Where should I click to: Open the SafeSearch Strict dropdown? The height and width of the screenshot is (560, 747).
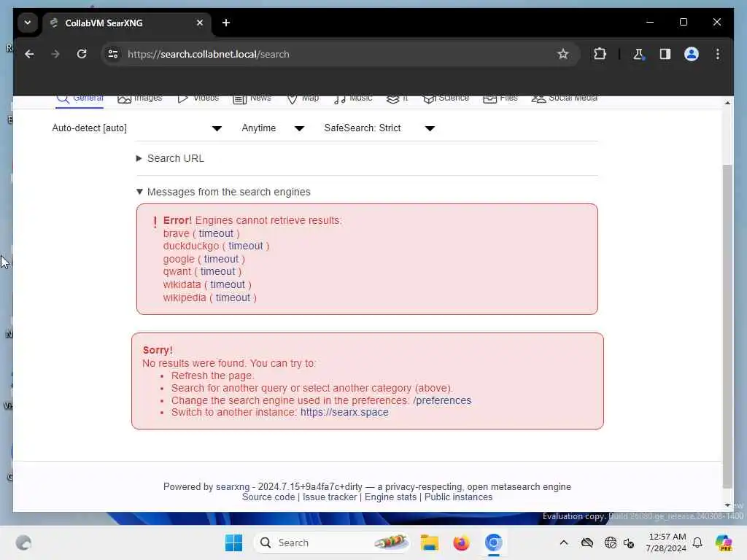coord(379,128)
